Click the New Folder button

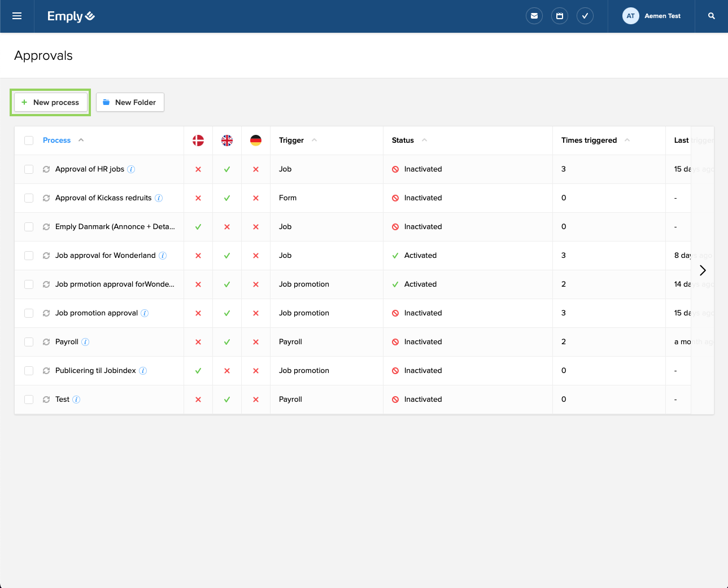130,102
